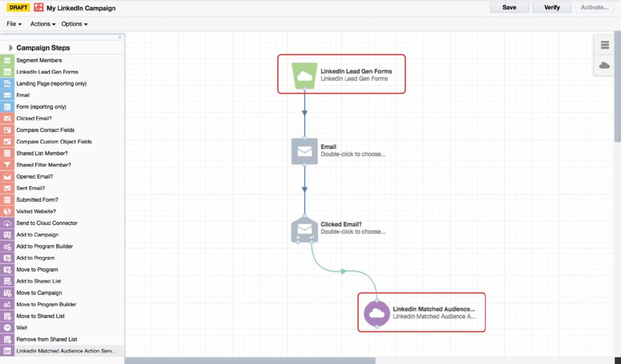The width and height of the screenshot is (621, 364).
Task: Open the cloud panel icon at right edge
Action: (604, 65)
